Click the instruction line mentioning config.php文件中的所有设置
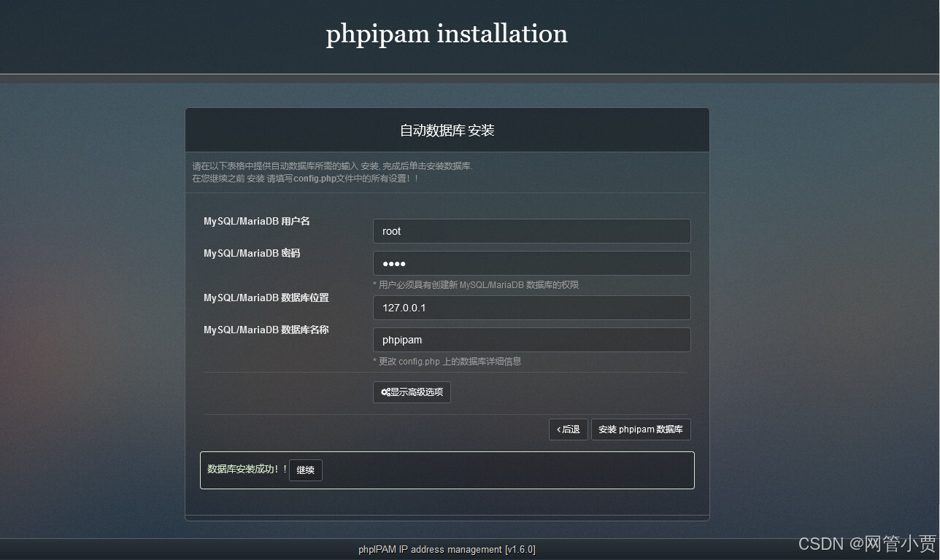 click(306, 179)
